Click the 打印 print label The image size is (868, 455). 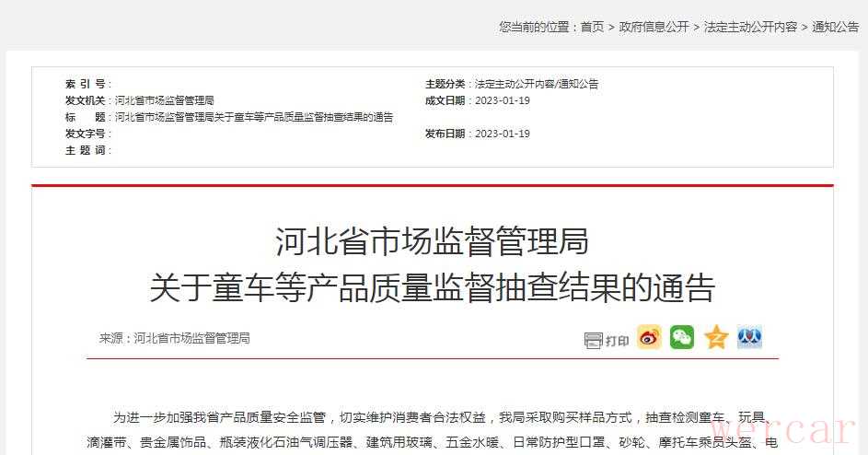coord(618,341)
